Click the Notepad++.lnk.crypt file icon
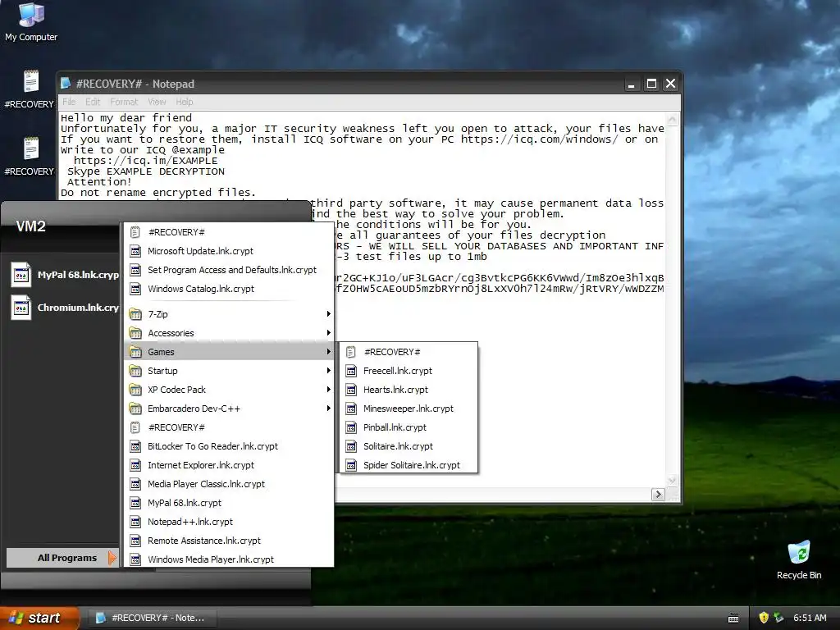 tap(135, 522)
